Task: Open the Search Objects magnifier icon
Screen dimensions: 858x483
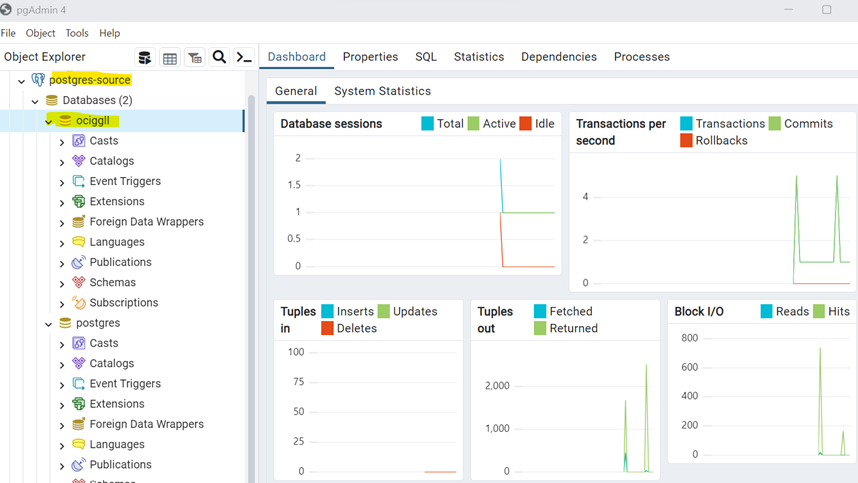Action: [x=219, y=57]
